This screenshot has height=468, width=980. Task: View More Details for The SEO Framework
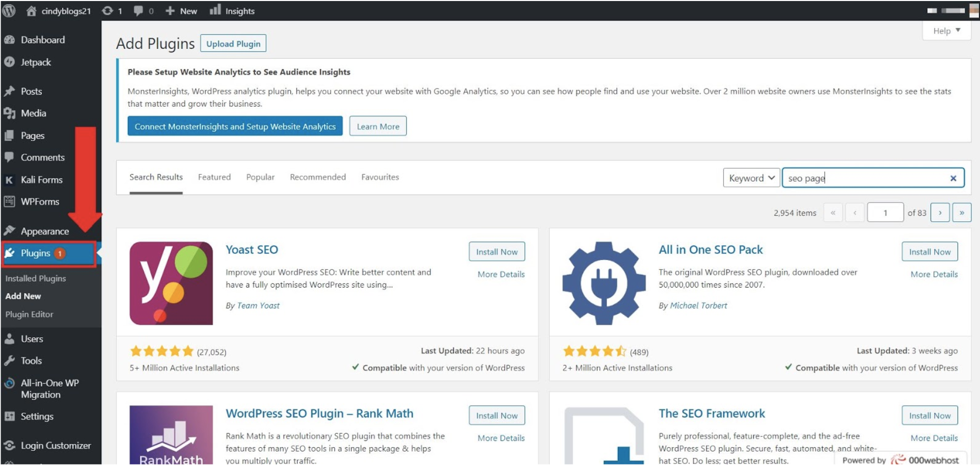(934, 438)
